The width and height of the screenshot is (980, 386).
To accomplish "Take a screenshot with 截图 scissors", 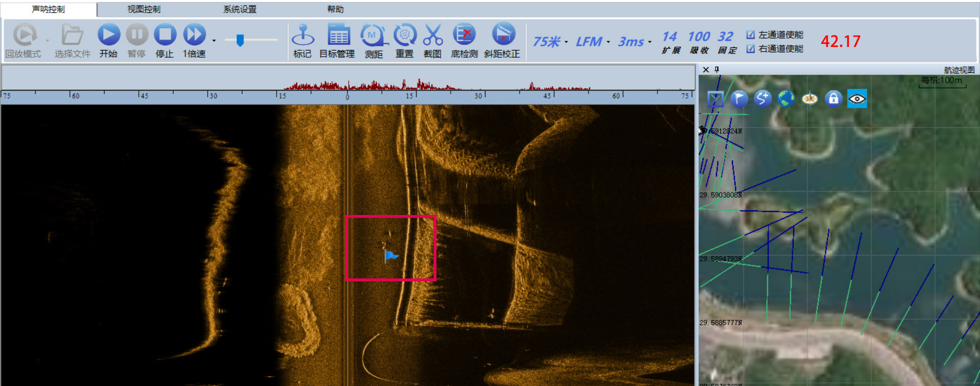I will [432, 36].
